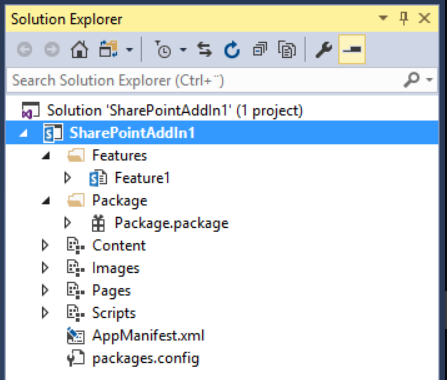Viewport: 447px width, 380px height.
Task: Expand the Feature1 node
Action: pyautogui.click(x=68, y=178)
